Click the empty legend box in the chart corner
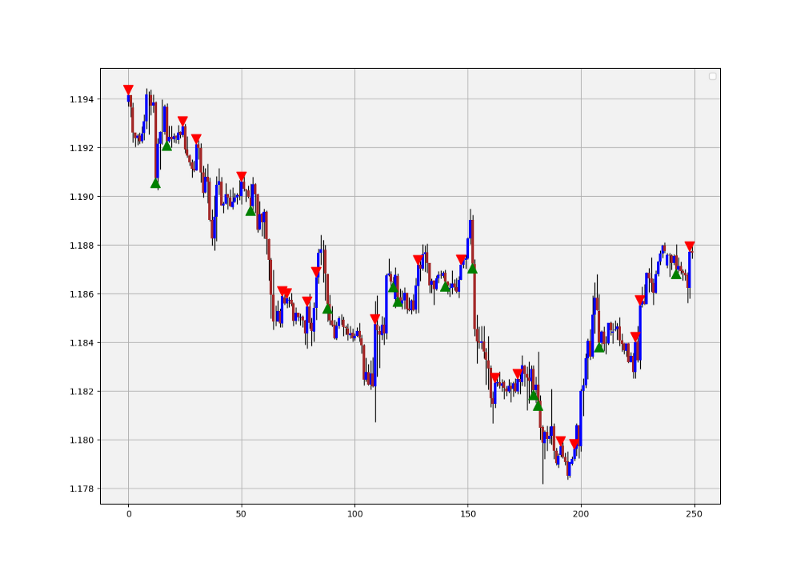 (712, 77)
